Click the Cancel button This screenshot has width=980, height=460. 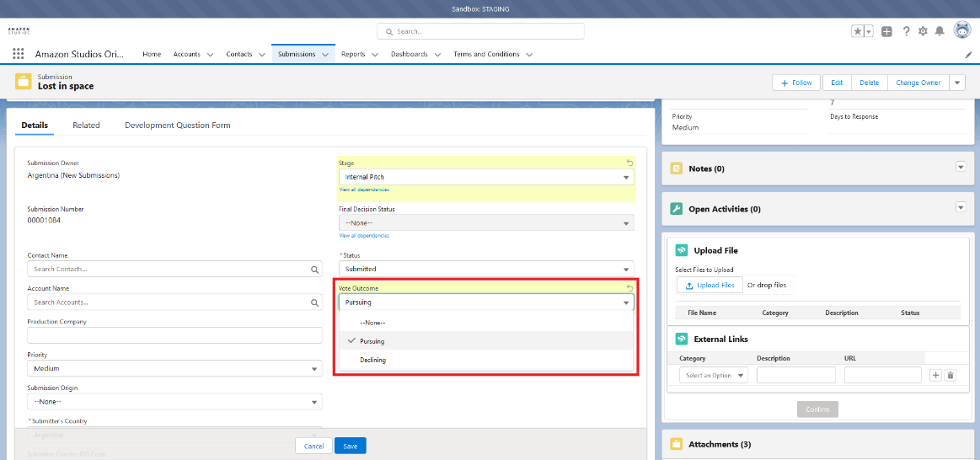point(313,446)
